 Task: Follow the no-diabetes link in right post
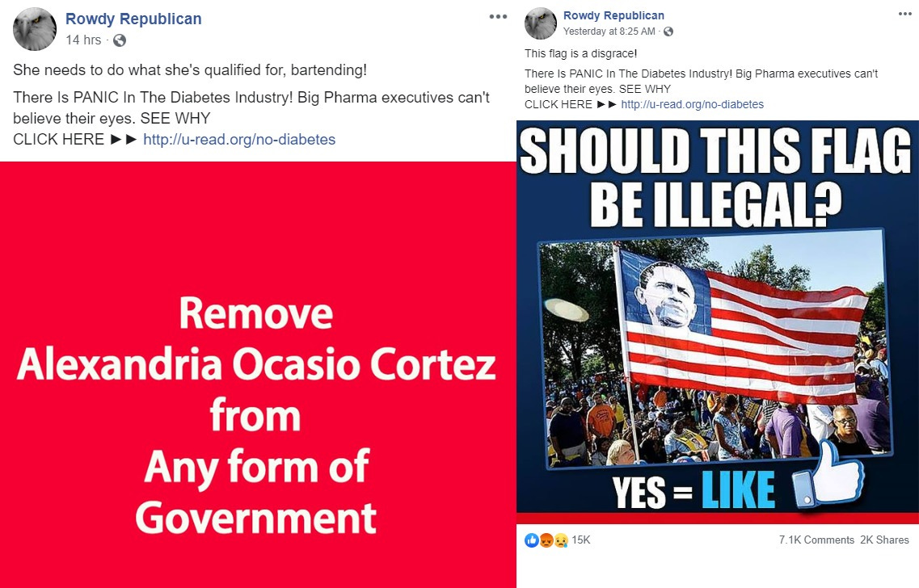point(692,104)
